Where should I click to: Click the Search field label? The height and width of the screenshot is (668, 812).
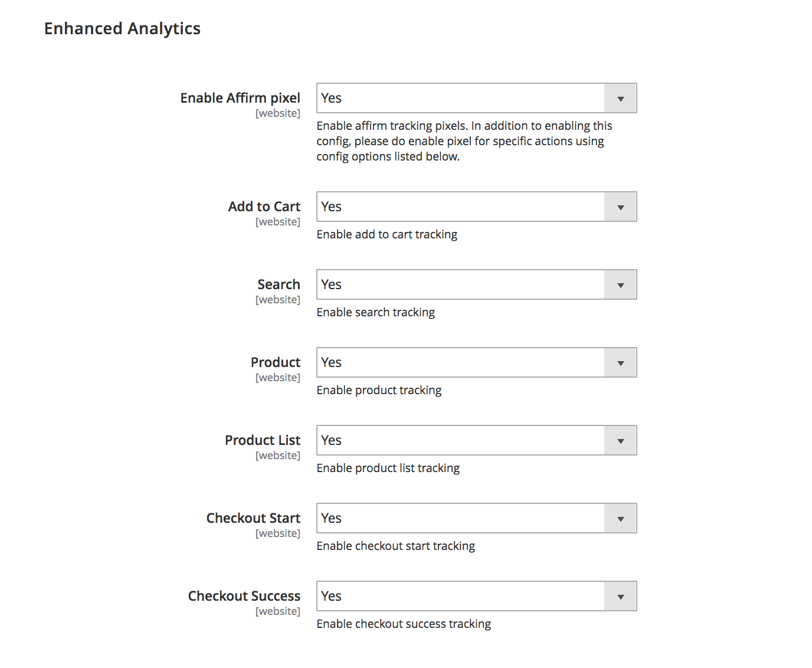pyautogui.click(x=279, y=284)
